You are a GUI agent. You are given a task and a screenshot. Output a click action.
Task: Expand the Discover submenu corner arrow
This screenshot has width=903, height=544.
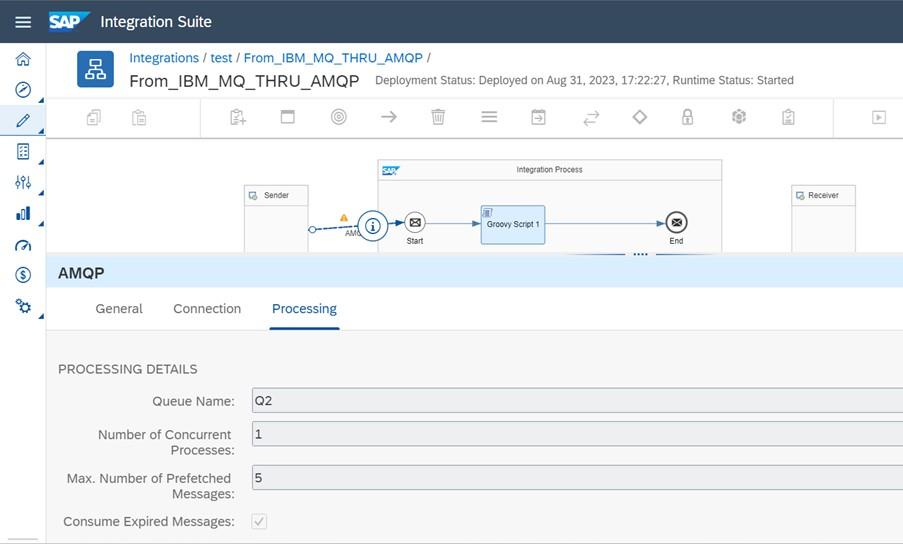click(41, 100)
